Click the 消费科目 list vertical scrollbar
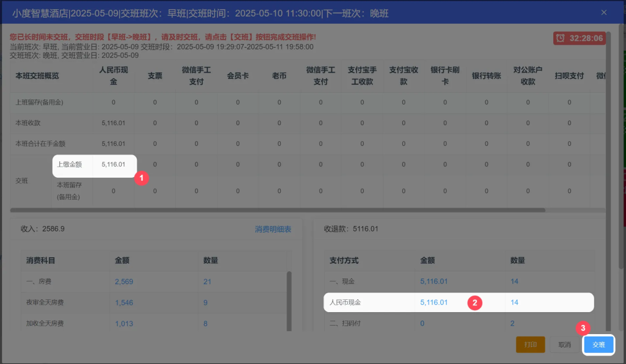Image resolution: width=626 pixels, height=364 pixels. tap(289, 299)
